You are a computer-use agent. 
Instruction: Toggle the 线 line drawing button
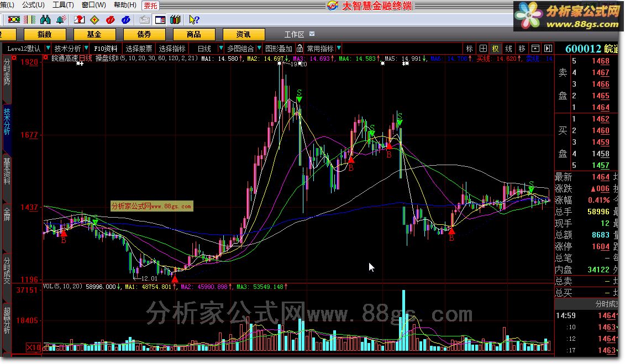(x=508, y=49)
